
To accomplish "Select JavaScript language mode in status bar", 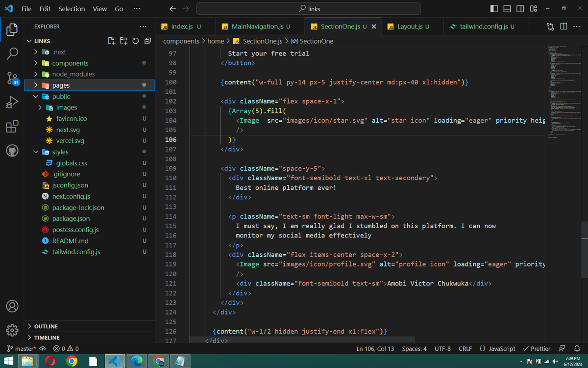I will (x=497, y=348).
